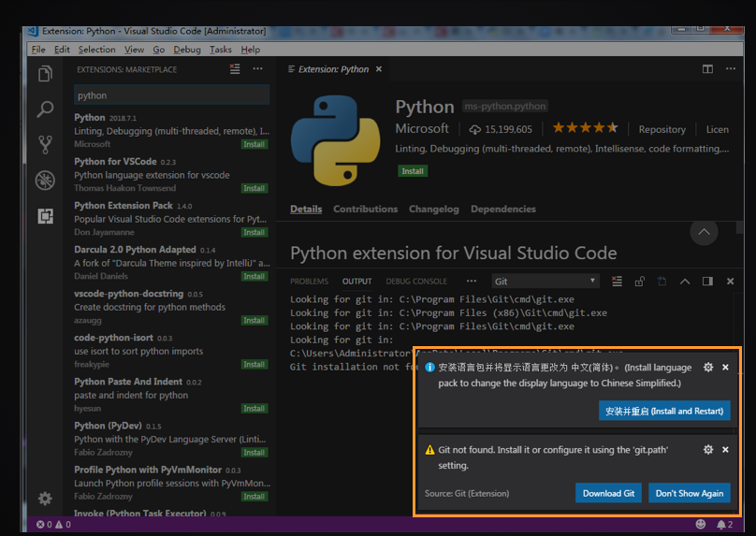Open notifications bell in status bar
The height and width of the screenshot is (536, 756).
pyautogui.click(x=725, y=525)
